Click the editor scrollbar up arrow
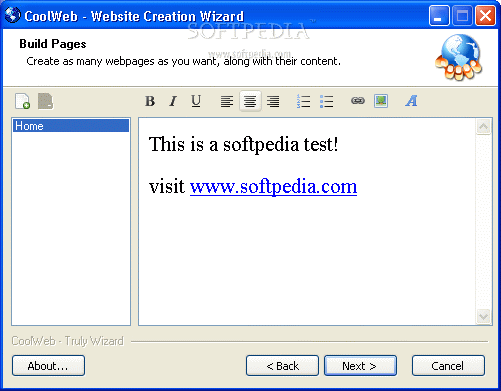The image size is (501, 391). [483, 127]
